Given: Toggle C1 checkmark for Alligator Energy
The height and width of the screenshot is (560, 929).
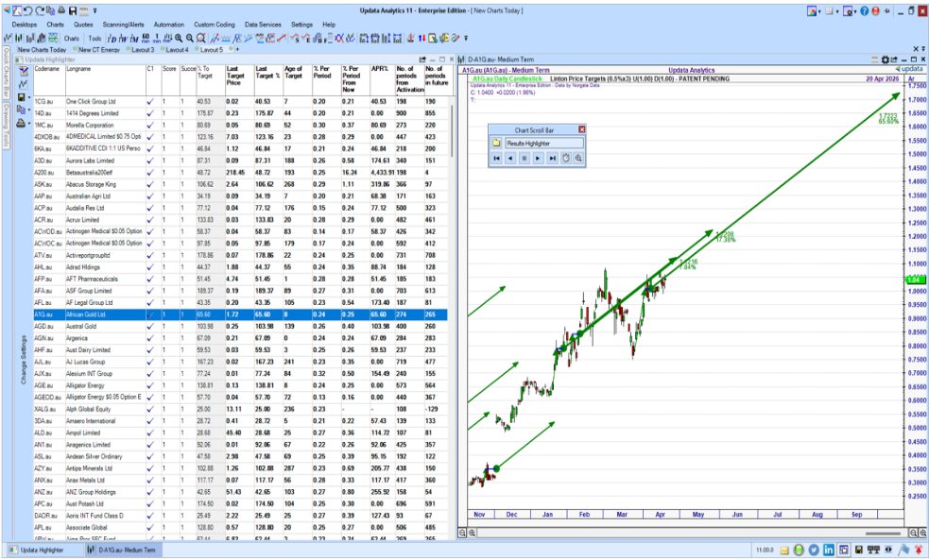Looking at the screenshot, I should coord(150,386).
